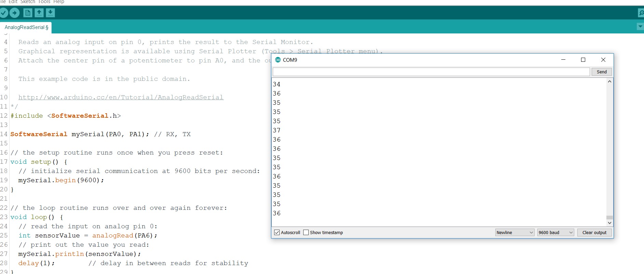Open the Help menu
644x274 pixels.
coord(59,2)
